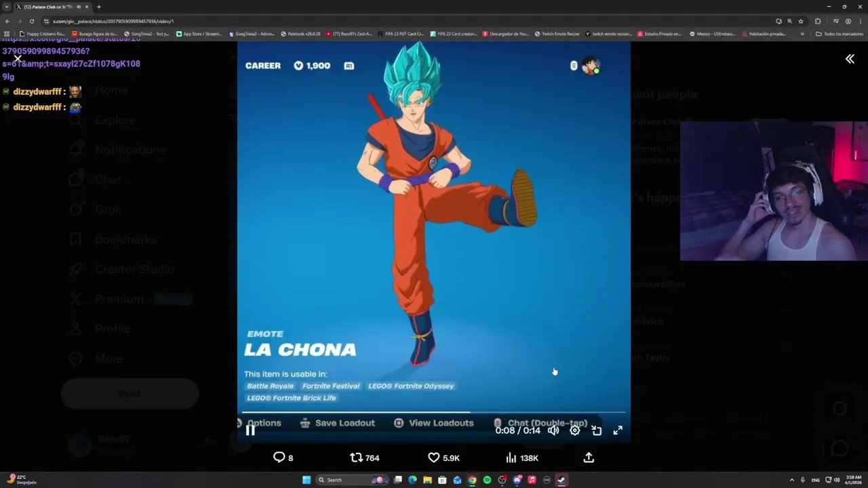868x488 pixels.
Task: Expand the video to fullscreen
Action: point(618,430)
